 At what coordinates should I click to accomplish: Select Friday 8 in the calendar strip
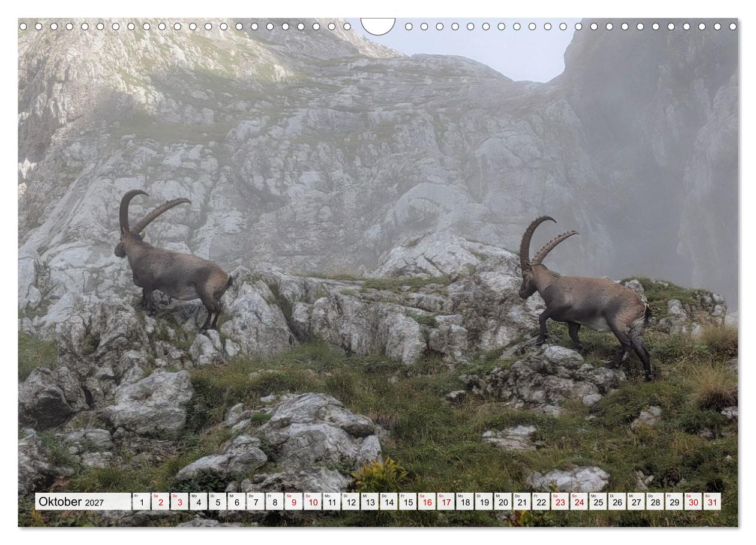[274, 502]
